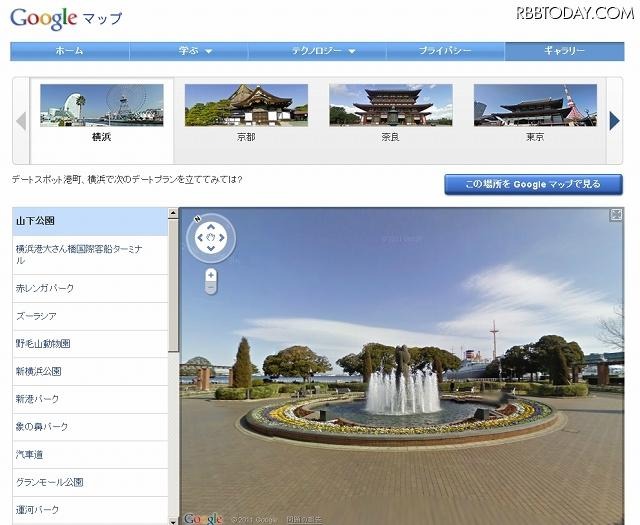Open the ホーム tab
Viewport: 640px width, 525px height.
(70, 51)
